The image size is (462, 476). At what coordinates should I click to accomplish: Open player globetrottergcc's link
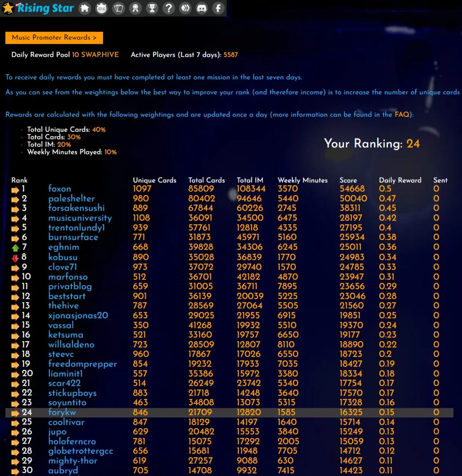click(81, 451)
